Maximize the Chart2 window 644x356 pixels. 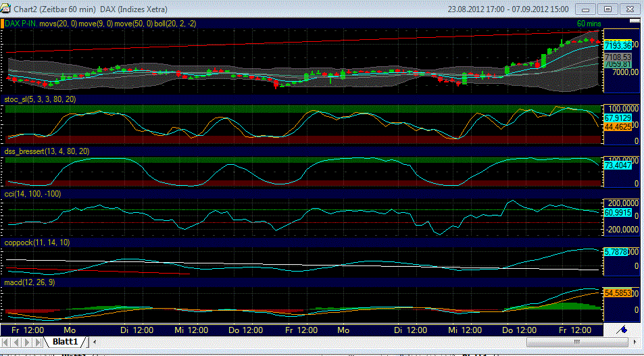(x=608, y=9)
